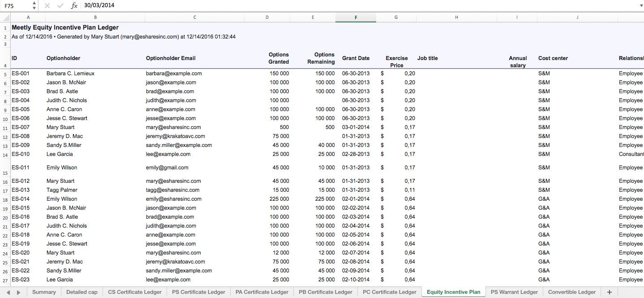Go to the CS Certificate Ledger tab
Viewport: 644px width, 298px height.
click(135, 292)
